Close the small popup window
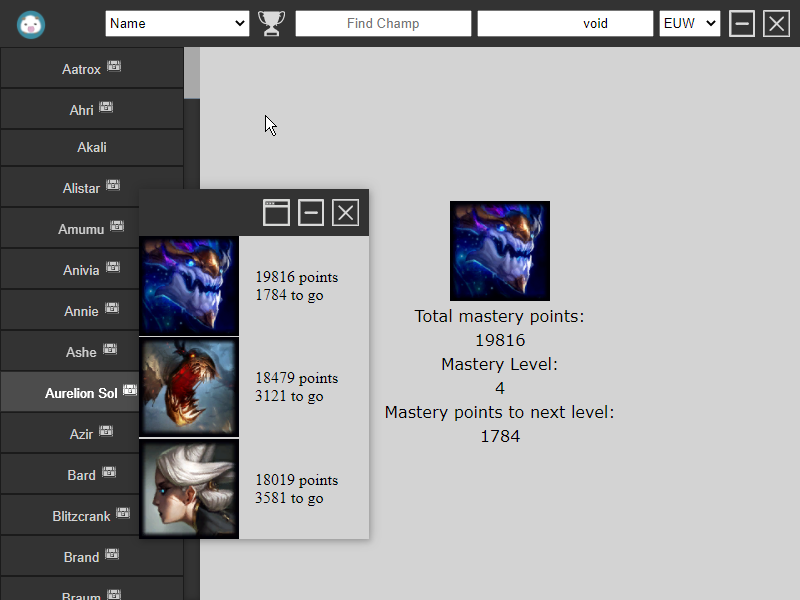 click(345, 212)
